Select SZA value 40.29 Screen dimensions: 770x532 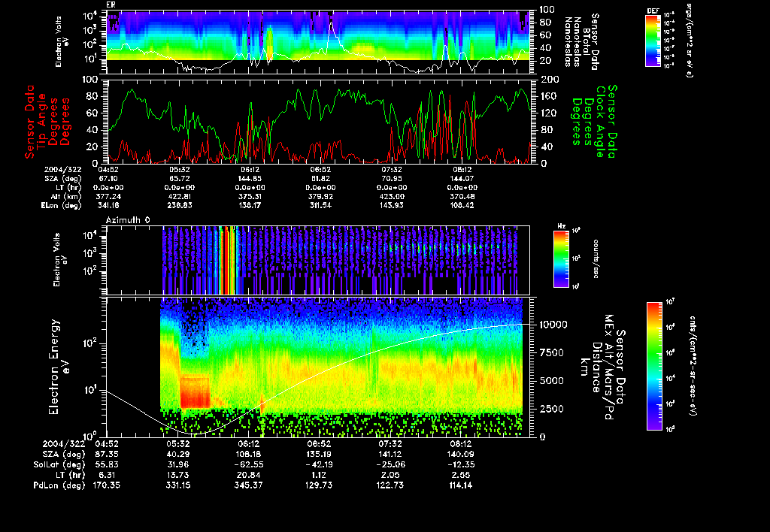pos(177,455)
